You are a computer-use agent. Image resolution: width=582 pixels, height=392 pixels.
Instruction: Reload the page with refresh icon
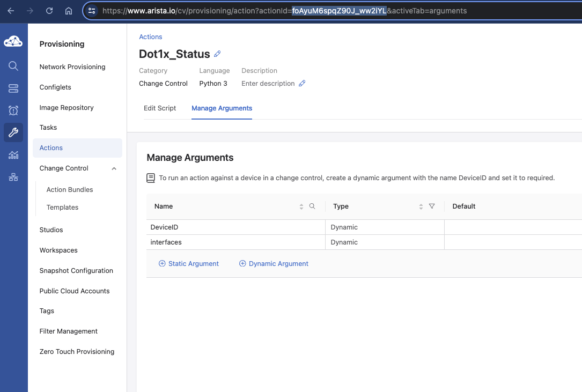[x=49, y=11]
